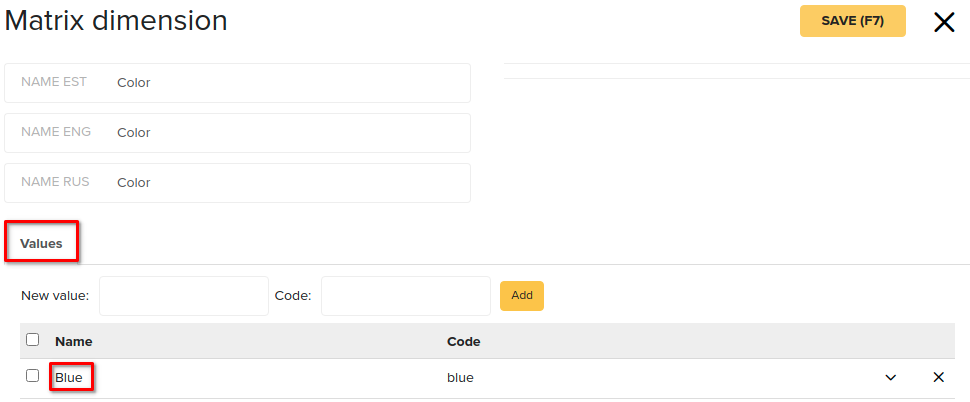Click the Matrix dimension heading

click(x=116, y=21)
